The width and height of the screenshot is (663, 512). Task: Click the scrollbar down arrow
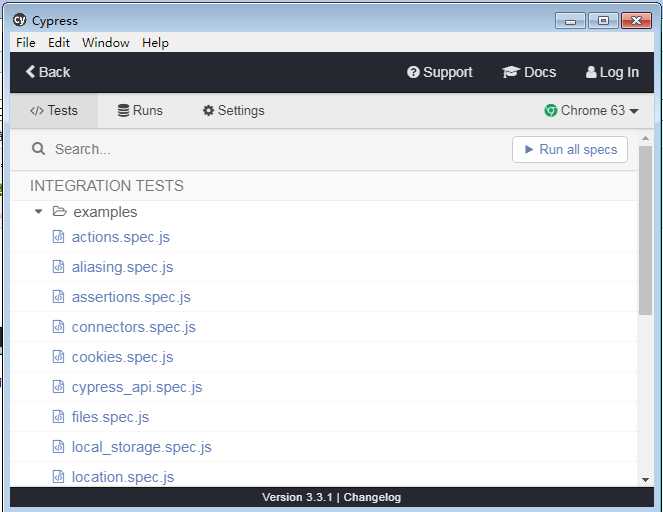(645, 479)
